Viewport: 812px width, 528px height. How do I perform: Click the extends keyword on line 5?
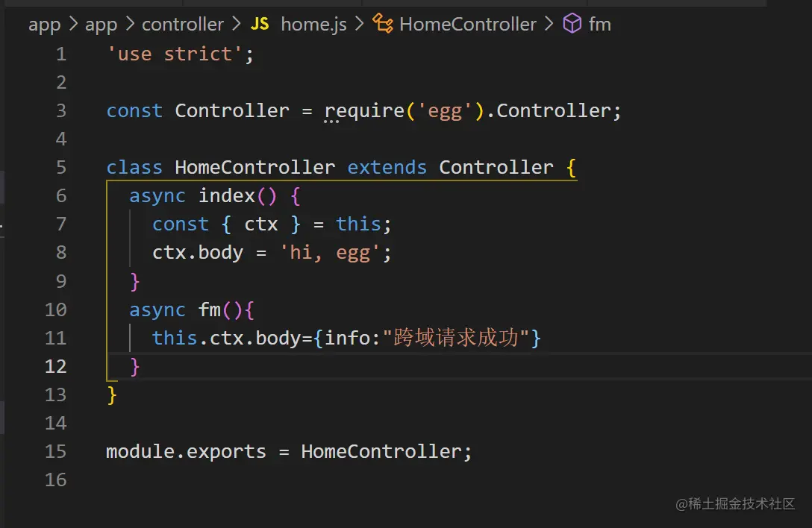pos(387,167)
